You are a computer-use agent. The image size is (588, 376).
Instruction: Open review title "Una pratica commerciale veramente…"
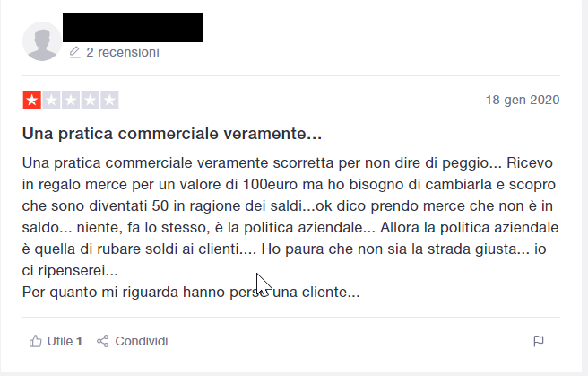(x=171, y=135)
